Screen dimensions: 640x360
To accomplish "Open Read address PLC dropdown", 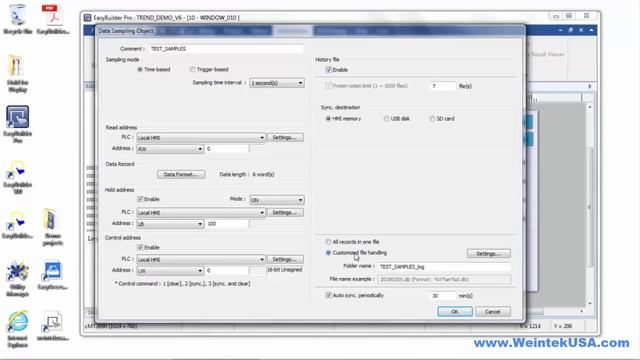I will coord(201,138).
